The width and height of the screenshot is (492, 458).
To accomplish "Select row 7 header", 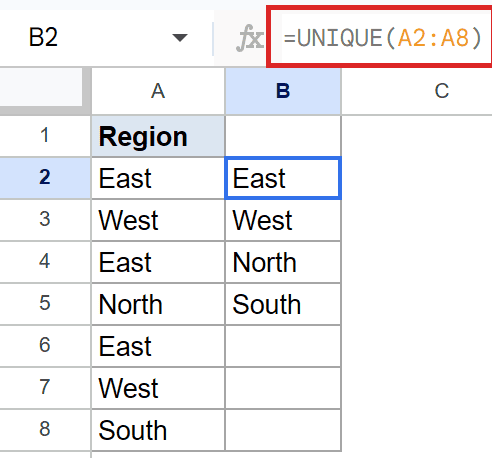I will point(45,388).
